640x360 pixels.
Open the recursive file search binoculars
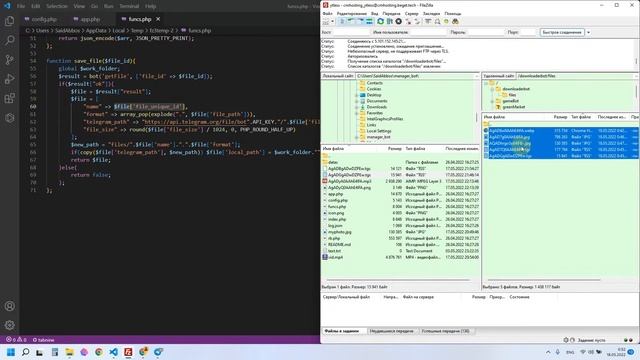pyautogui.click(x=456, y=21)
